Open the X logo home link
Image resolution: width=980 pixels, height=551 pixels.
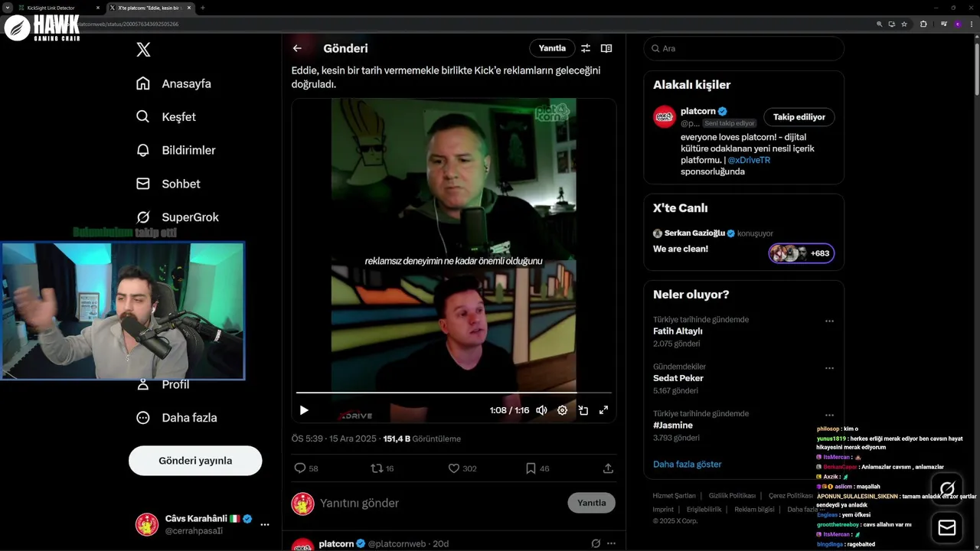point(143,50)
